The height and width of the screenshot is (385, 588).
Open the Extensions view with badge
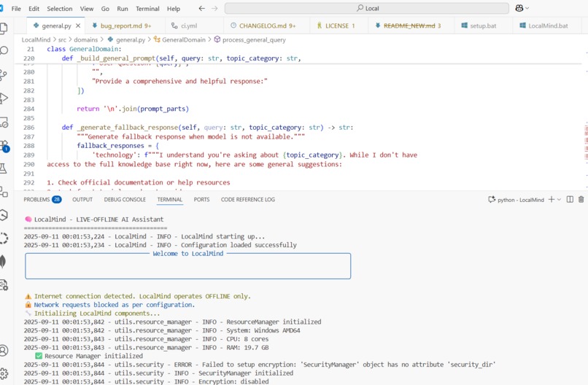tap(4, 146)
